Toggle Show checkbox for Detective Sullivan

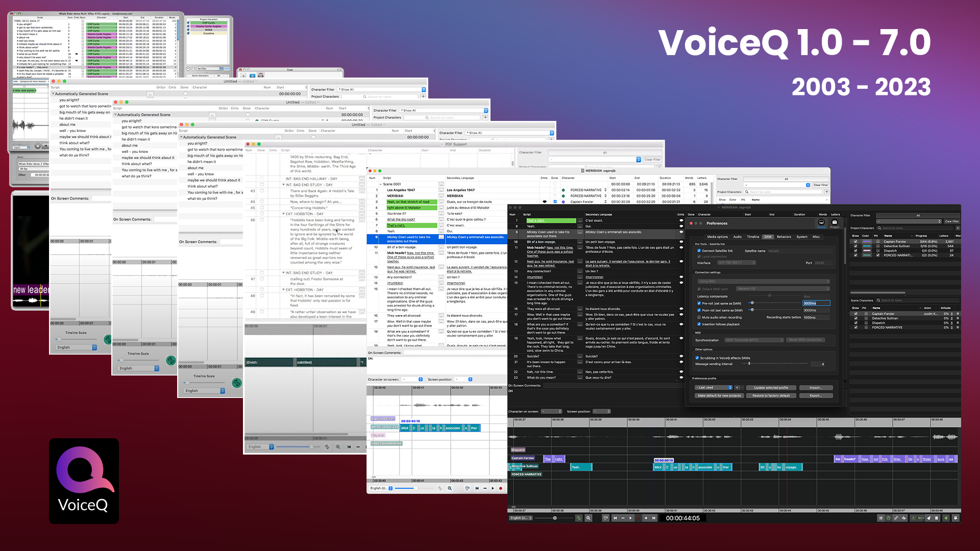click(x=855, y=246)
